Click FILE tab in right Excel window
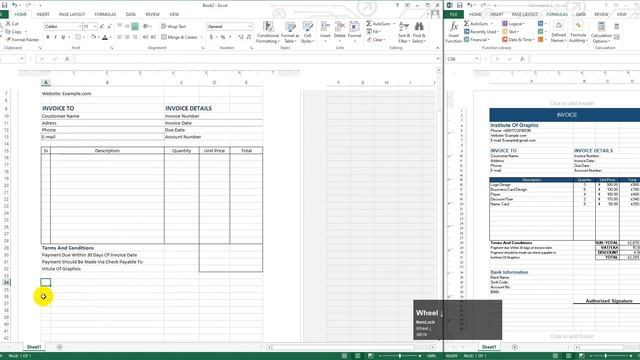Screen dimensions: 640x360 click(x=453, y=14)
